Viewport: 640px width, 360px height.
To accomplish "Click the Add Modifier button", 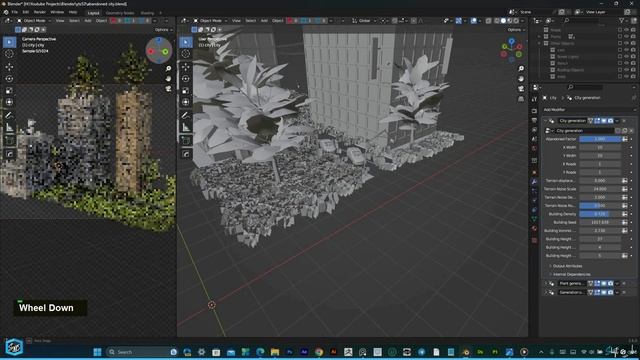I will click(x=589, y=110).
